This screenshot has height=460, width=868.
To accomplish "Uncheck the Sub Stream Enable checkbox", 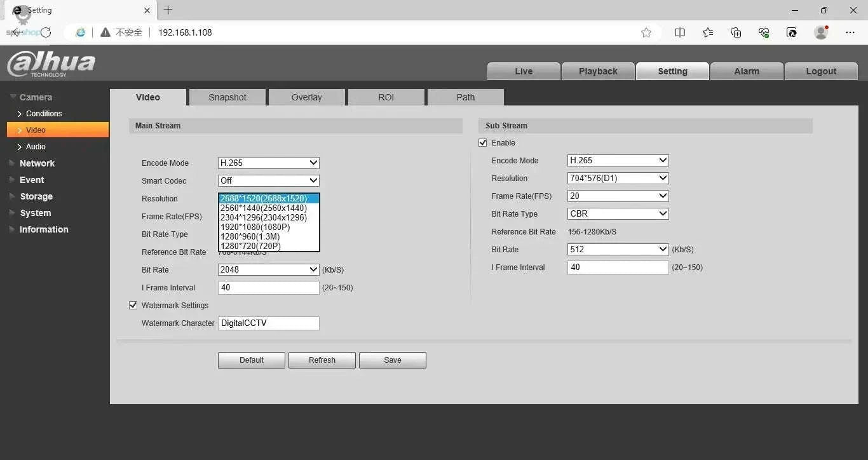I will 483,143.
